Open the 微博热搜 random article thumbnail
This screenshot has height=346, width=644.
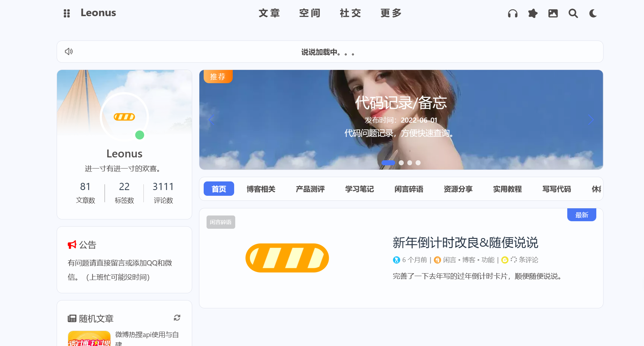tap(89, 338)
